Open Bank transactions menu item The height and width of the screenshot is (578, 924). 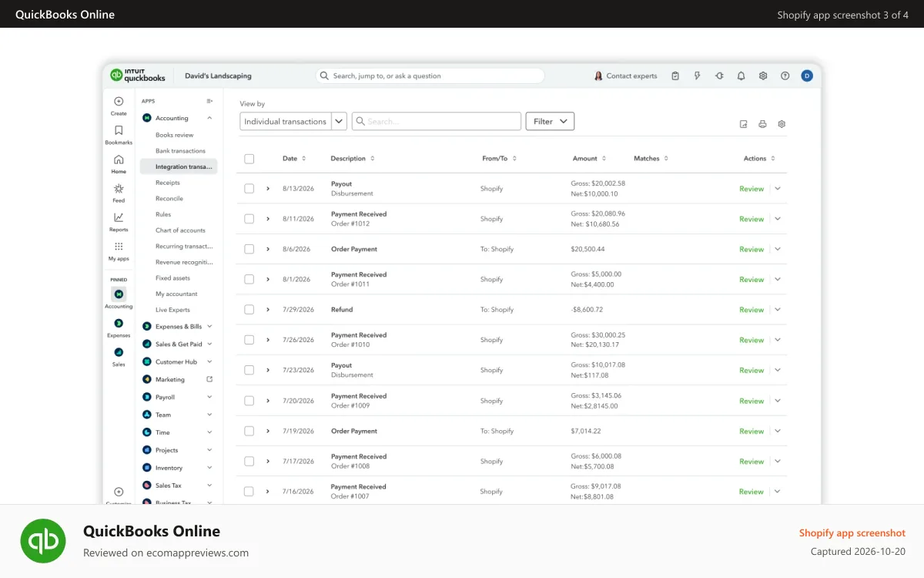click(x=180, y=151)
